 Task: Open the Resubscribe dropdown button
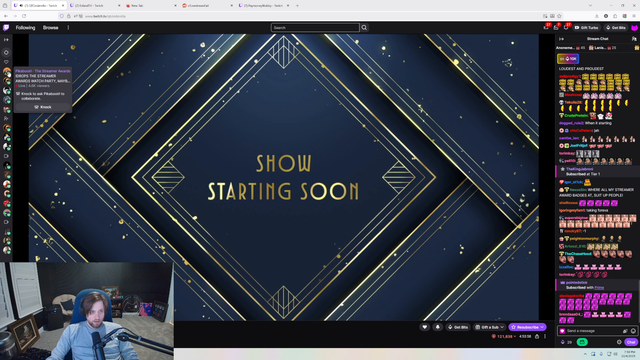[x=527, y=327]
